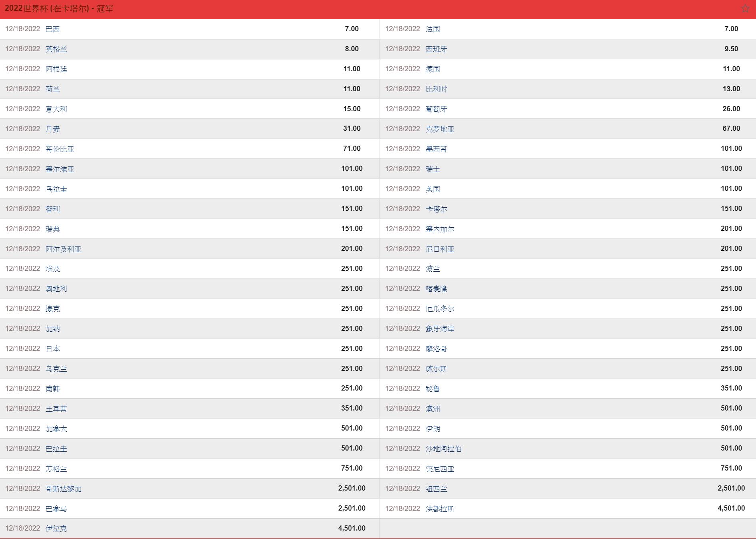The width and height of the screenshot is (756, 539).
Task: Select 秘鲁 odds 351.00
Action: [731, 388]
